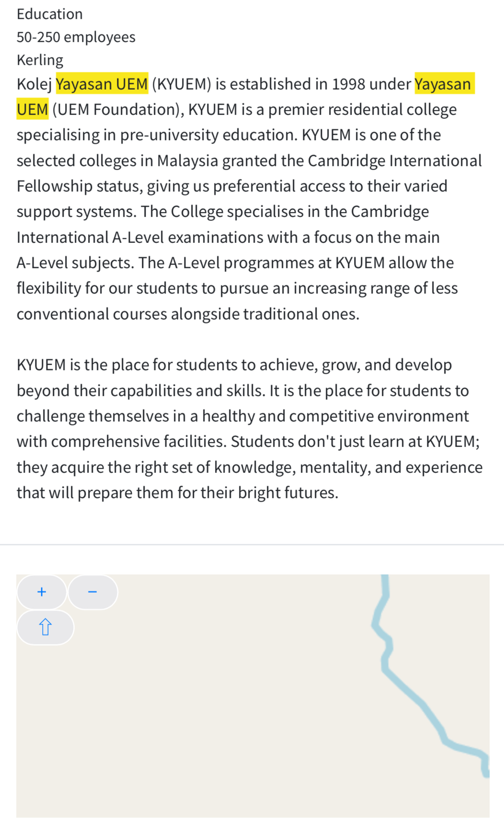Zoom out on the map with minus button
Image resolution: width=504 pixels, height=825 pixels.
tap(93, 592)
